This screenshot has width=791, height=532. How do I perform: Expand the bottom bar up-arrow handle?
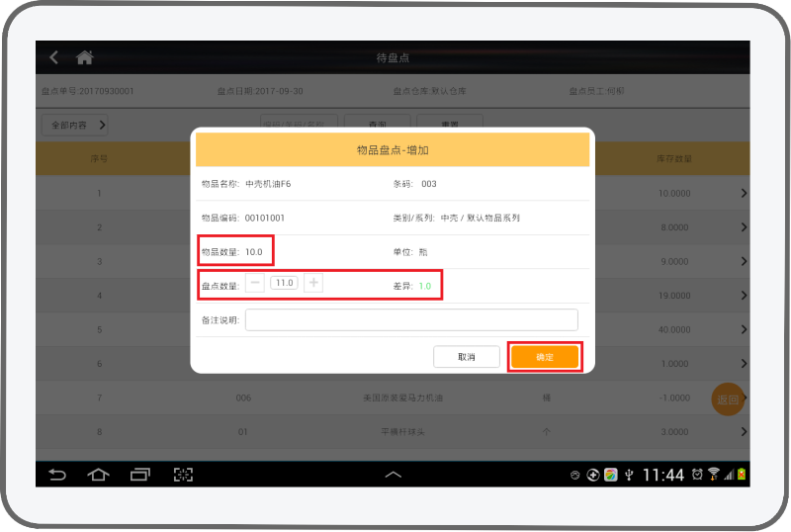pos(393,475)
